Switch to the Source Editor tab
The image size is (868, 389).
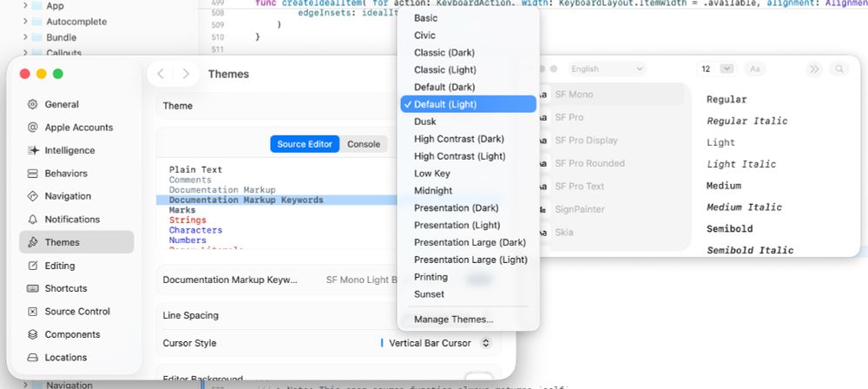point(305,144)
